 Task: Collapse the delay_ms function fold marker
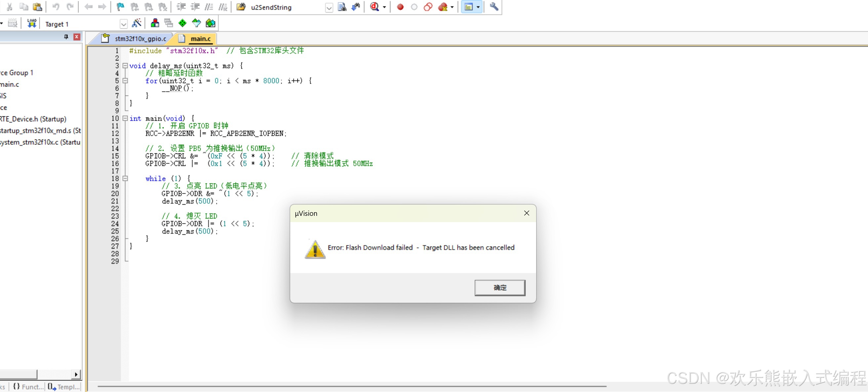(125, 66)
